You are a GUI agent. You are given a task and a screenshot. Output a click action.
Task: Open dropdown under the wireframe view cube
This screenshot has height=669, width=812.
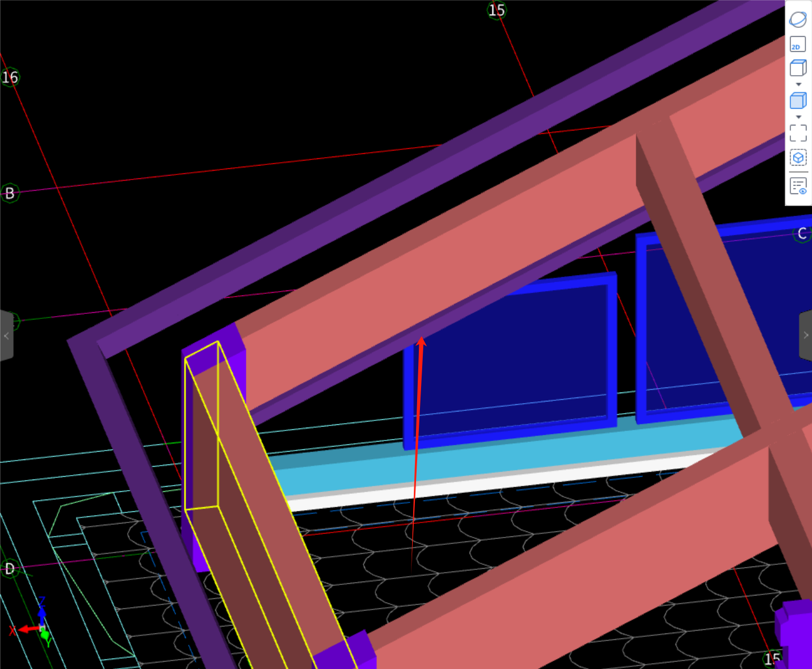799,85
